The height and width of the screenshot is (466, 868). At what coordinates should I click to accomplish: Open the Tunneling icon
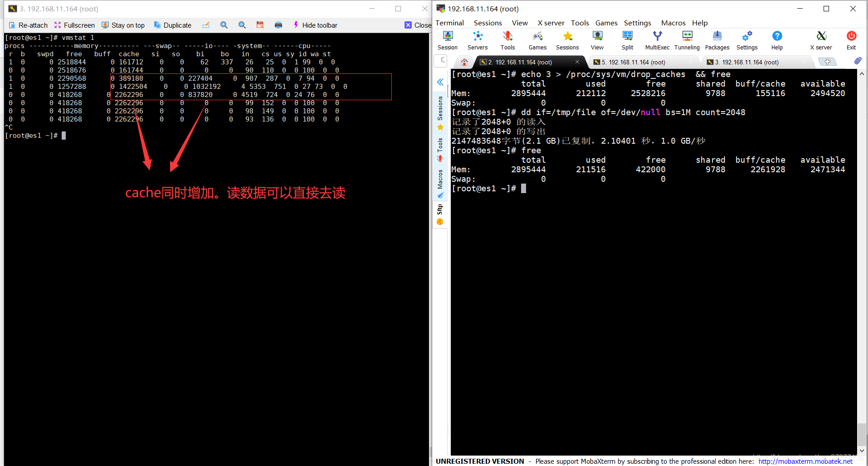(x=687, y=40)
